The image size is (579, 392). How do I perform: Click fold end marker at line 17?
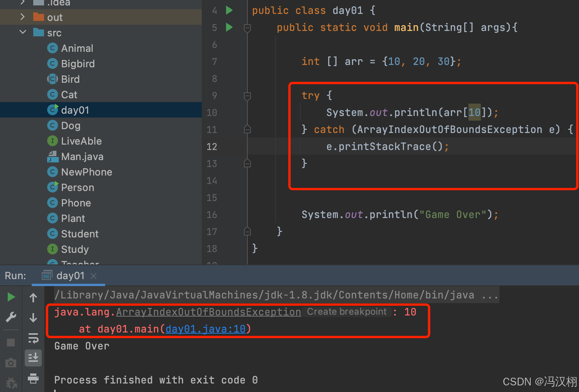point(247,231)
